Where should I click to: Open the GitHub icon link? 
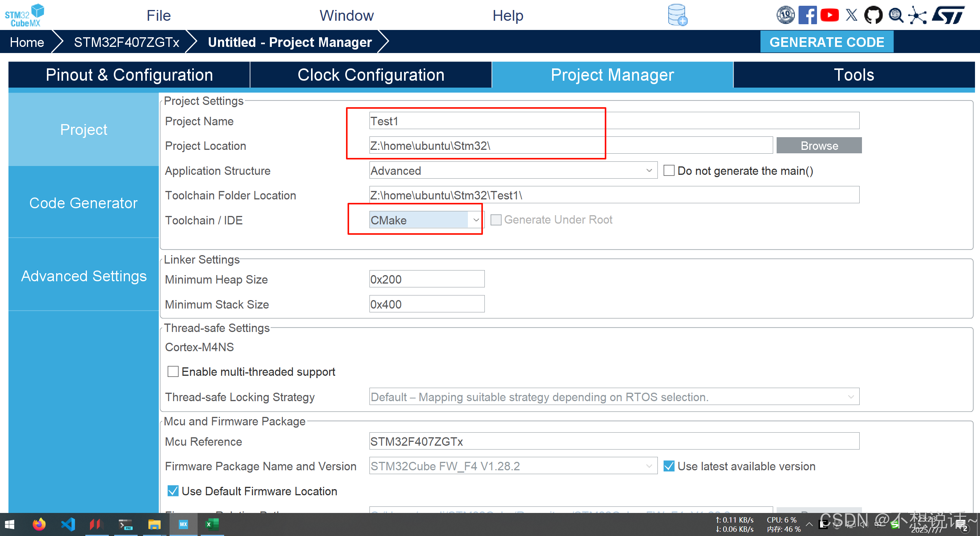[873, 15]
